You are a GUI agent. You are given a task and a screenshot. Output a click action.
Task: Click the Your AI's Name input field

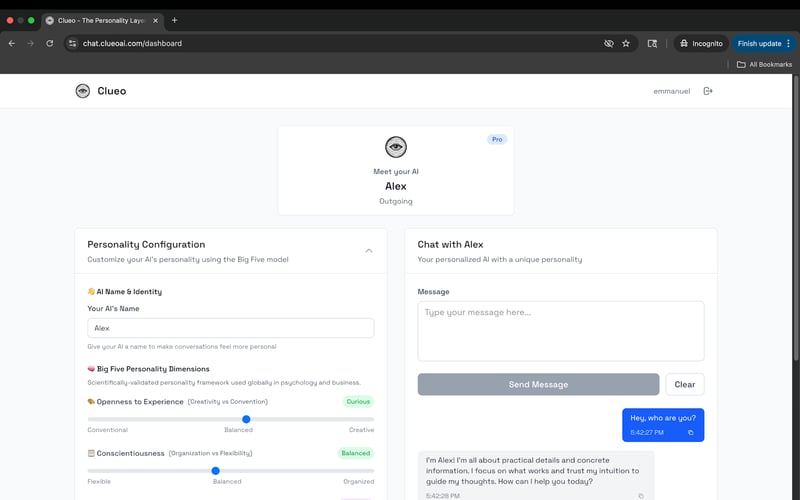(x=231, y=328)
